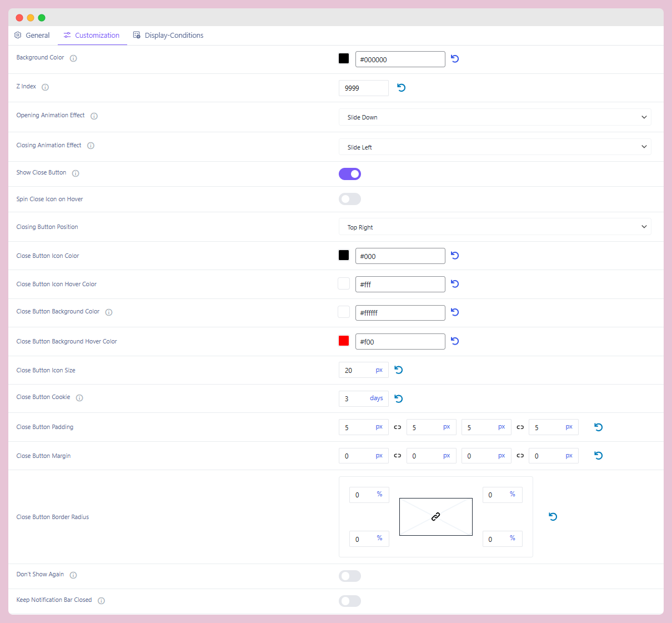Click reset icon beside Z Index field

pos(402,88)
